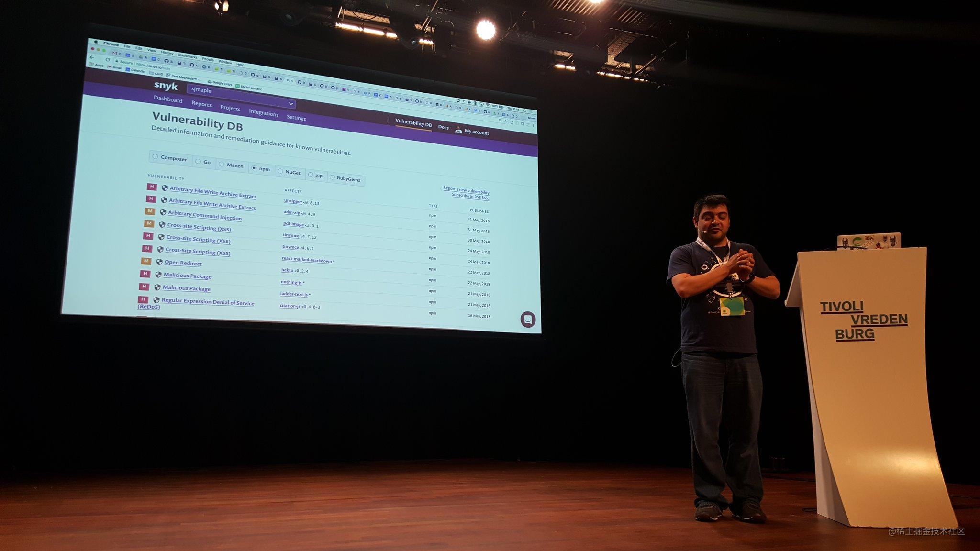The width and height of the screenshot is (980, 551).
Task: Click the Dashboard tab
Action: 167,101
